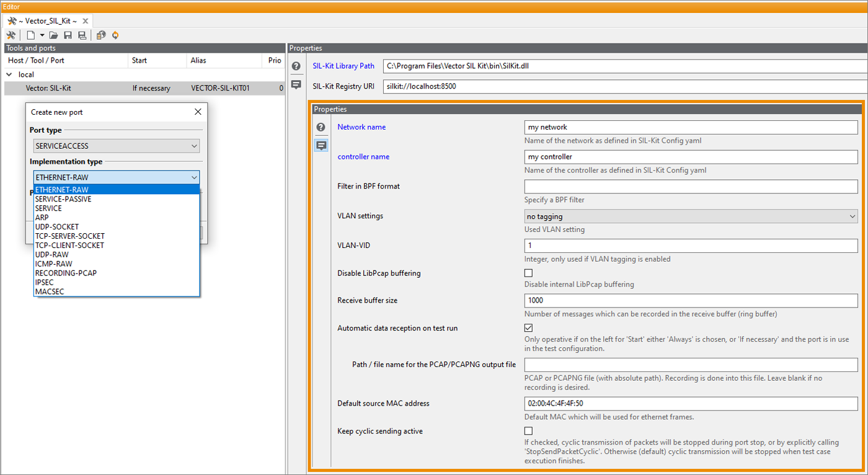This screenshot has width=868, height=475.
Task: Open the new file dropdown arrow in the toolbar
Action: point(42,35)
